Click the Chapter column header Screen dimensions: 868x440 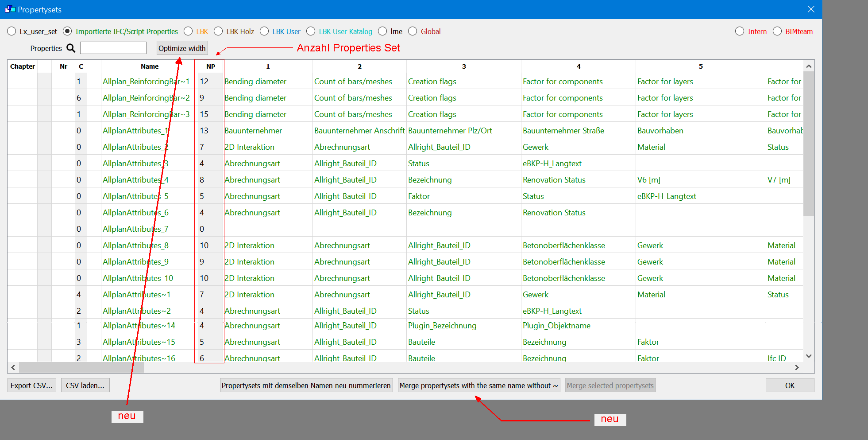[x=23, y=66]
